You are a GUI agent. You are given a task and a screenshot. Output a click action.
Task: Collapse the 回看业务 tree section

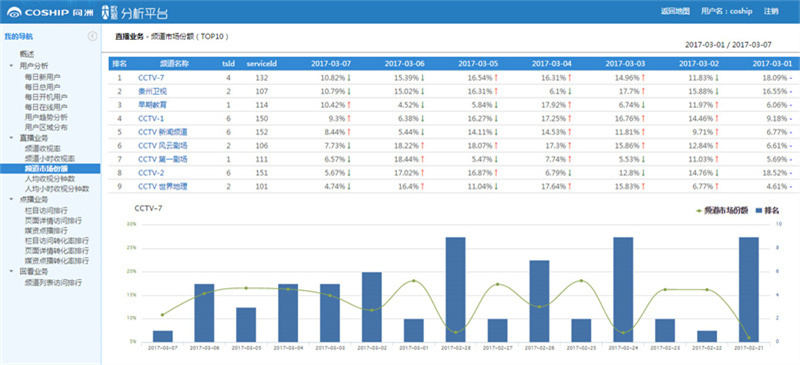point(11,271)
